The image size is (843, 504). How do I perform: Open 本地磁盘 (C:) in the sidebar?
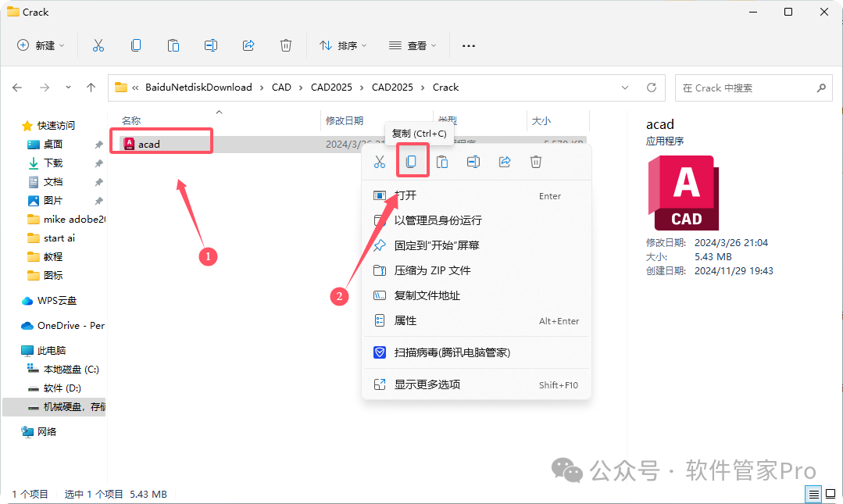pyautogui.click(x=63, y=370)
